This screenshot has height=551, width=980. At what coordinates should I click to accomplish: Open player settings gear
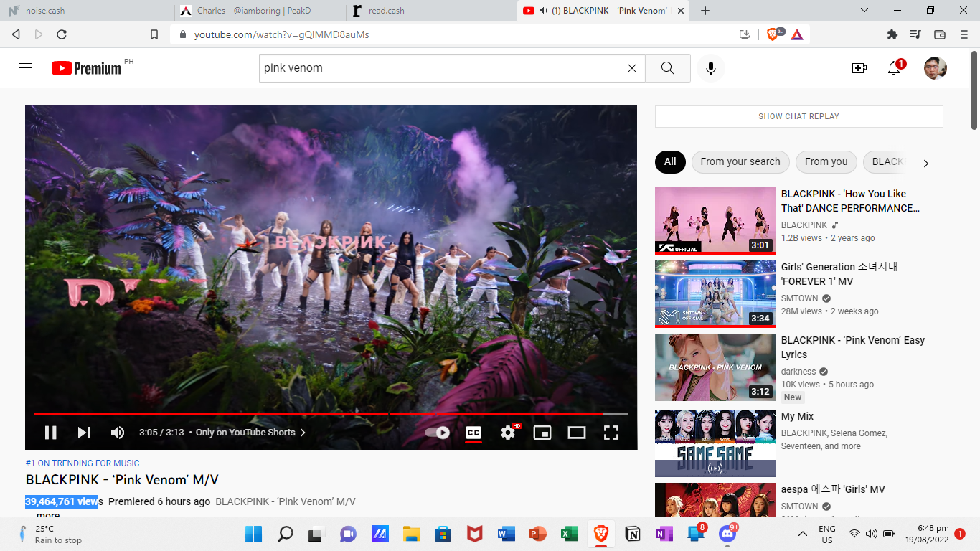click(508, 433)
